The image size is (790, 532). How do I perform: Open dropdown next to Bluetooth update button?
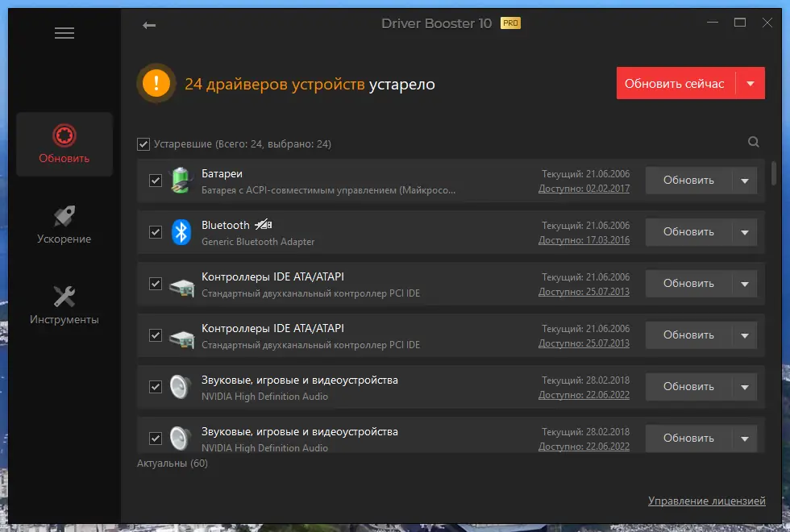(745, 232)
